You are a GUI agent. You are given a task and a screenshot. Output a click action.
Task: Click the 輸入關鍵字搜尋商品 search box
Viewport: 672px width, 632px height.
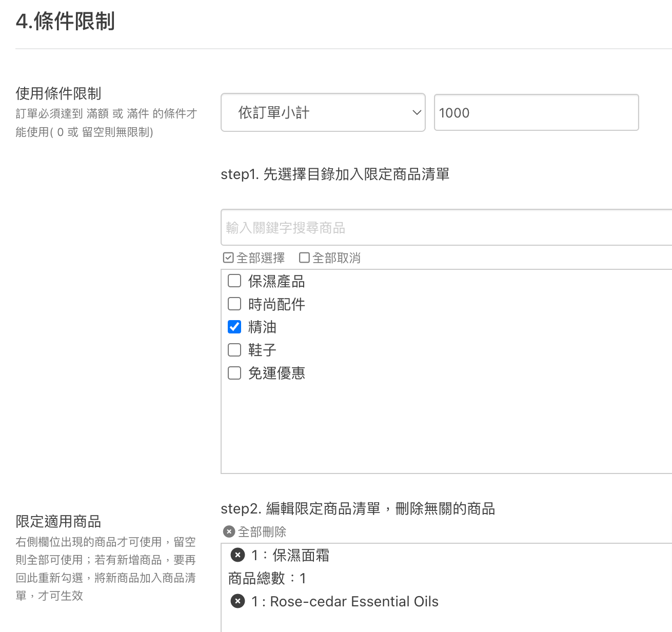(x=446, y=227)
